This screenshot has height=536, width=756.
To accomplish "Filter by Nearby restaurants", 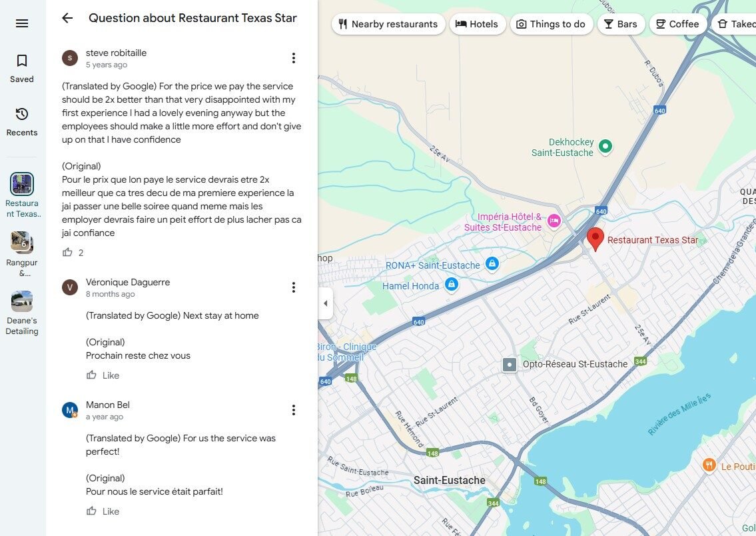I will pos(388,24).
